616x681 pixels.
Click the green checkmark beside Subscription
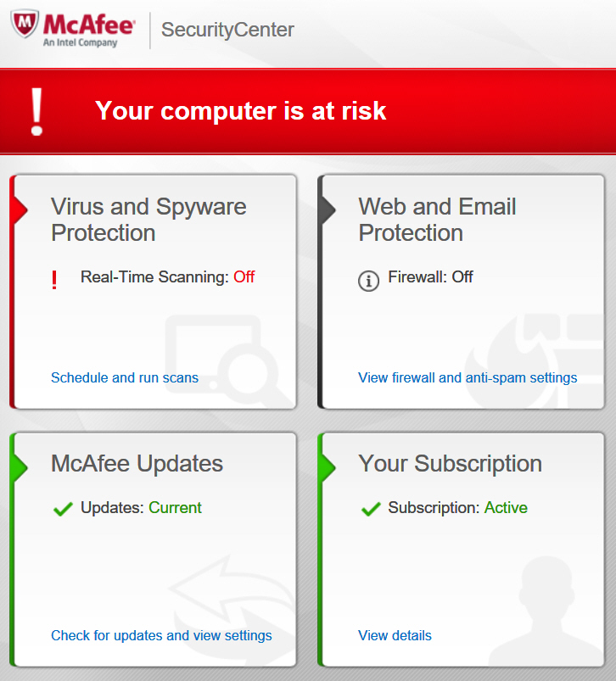370,509
